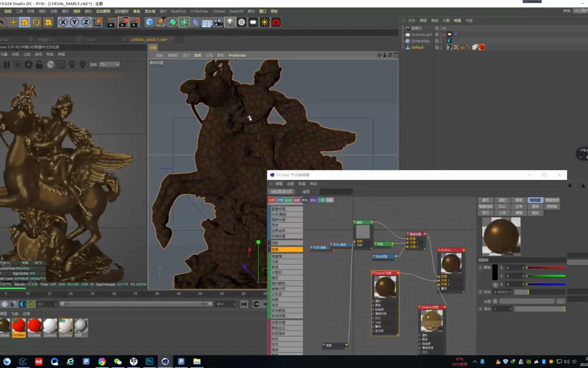588x368 pixels.
Task: Toggle the X axis lock
Action: tap(63, 22)
